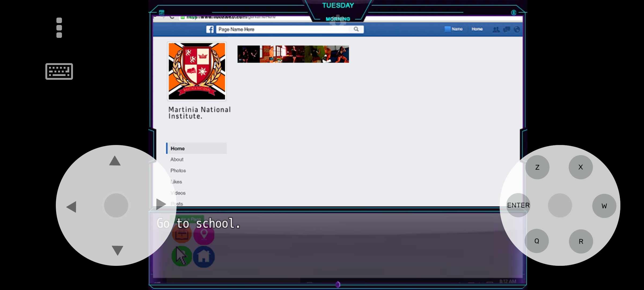
Task: Open the Photos sidebar item
Action: coord(178,171)
